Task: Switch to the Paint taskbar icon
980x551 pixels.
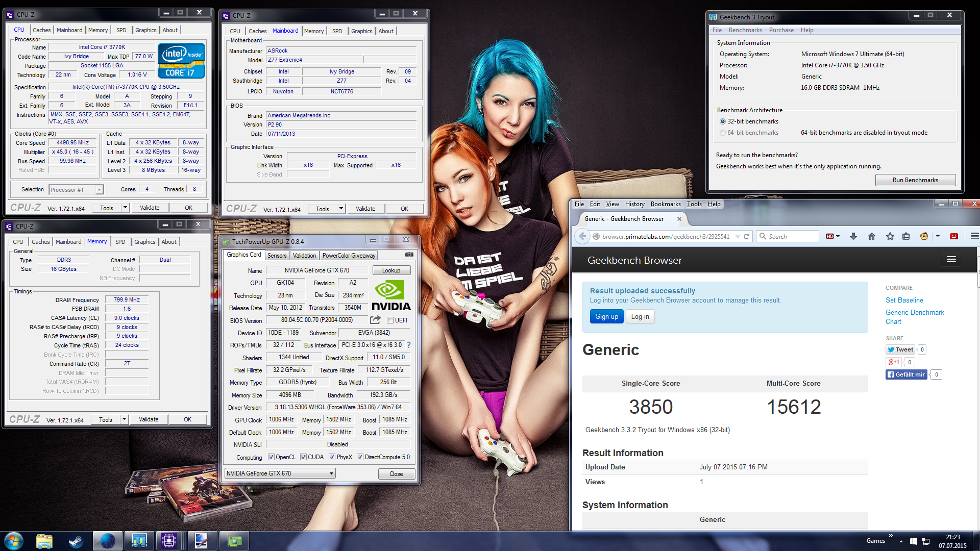Action: coord(202,541)
